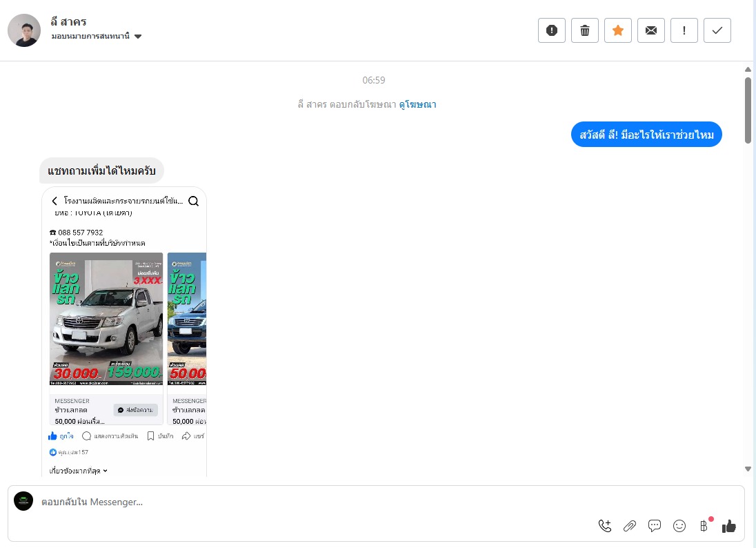Click the ลี สาคร contact name
756x548 pixels.
coord(68,21)
